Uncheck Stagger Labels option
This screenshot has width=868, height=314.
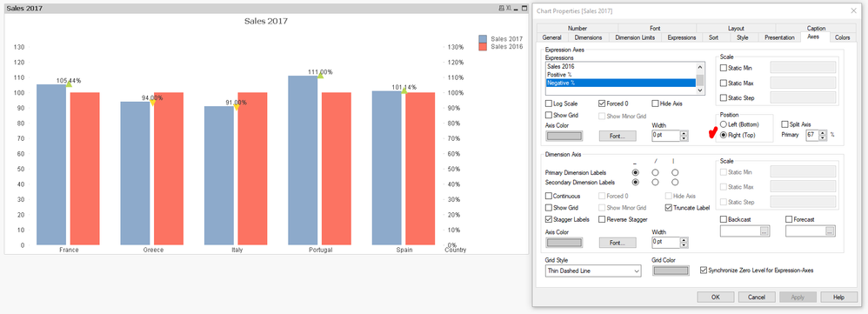click(x=549, y=219)
